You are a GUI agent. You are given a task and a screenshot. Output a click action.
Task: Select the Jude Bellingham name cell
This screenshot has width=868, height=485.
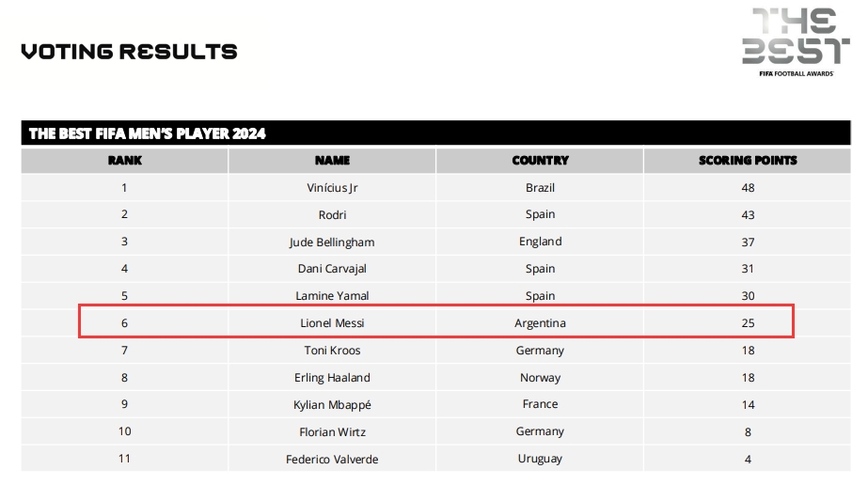[x=332, y=242]
